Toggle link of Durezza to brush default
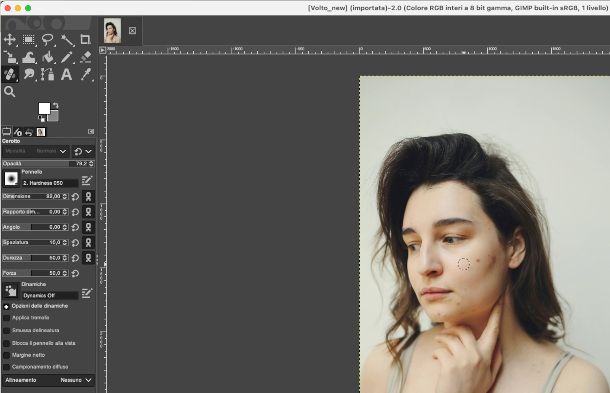Screen dimensions: 610x393 [88, 258]
